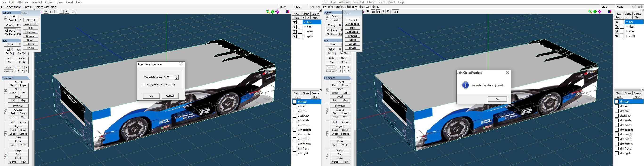Click the RGB color squares icon in right viewport
644x166 pixels.
click(610, 12)
